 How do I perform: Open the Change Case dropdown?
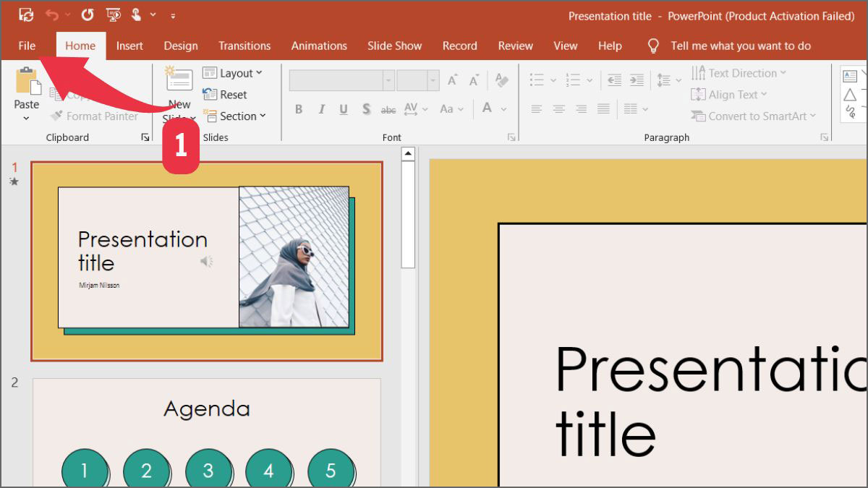pos(450,109)
